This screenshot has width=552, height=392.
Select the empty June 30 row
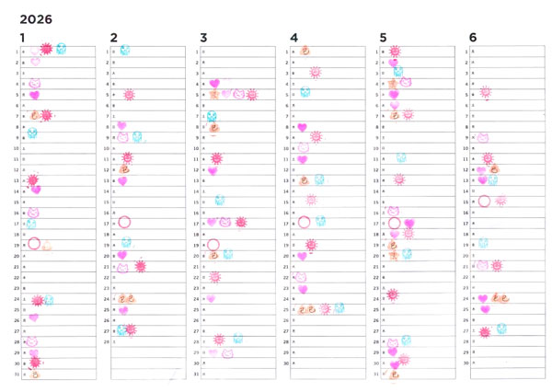coord(507,363)
